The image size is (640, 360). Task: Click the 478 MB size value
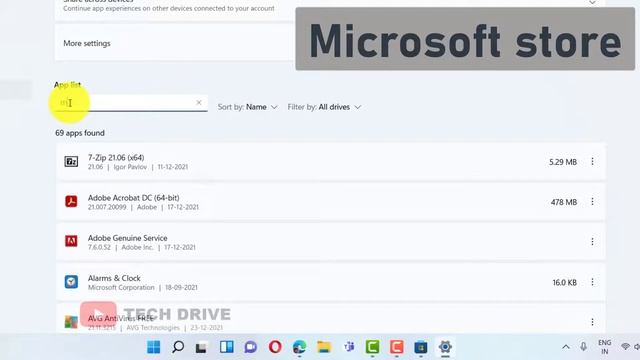click(x=564, y=202)
